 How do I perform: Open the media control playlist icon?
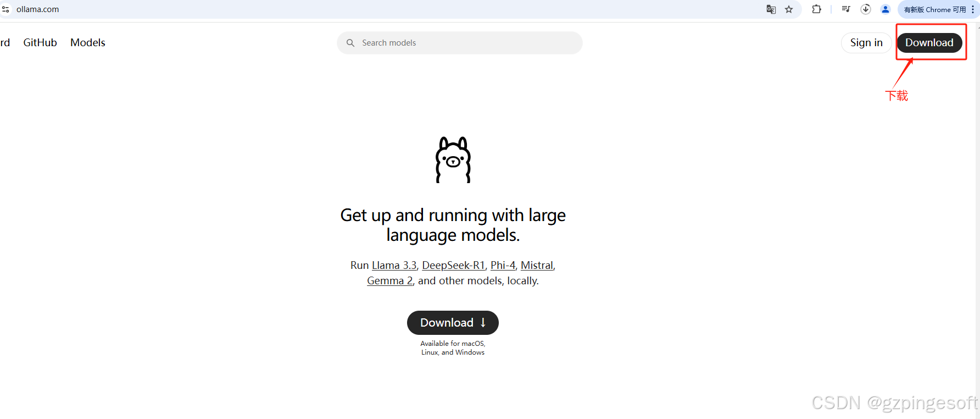pos(846,9)
